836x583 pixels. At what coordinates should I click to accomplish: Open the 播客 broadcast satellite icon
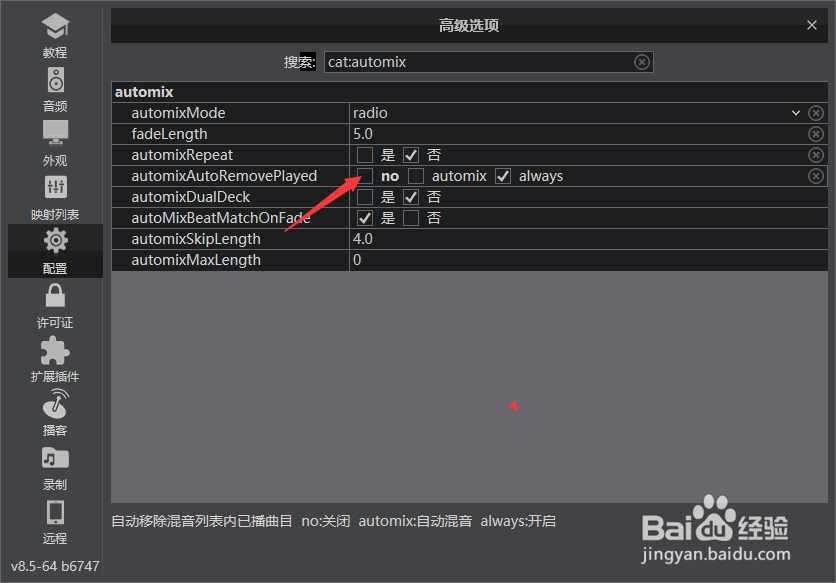click(55, 404)
